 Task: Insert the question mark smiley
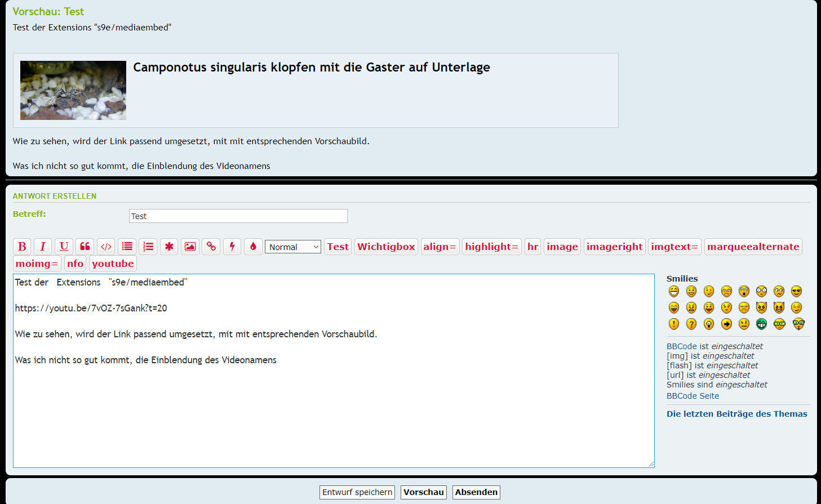click(x=691, y=324)
